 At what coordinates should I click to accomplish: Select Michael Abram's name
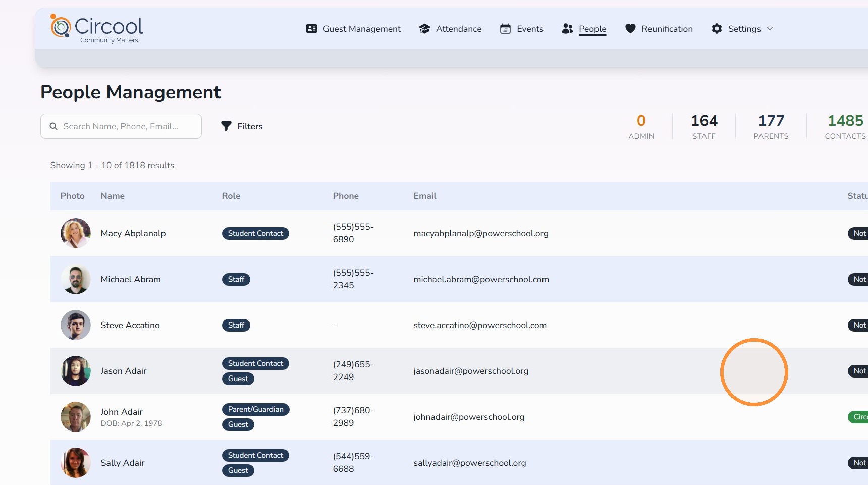coord(131,279)
